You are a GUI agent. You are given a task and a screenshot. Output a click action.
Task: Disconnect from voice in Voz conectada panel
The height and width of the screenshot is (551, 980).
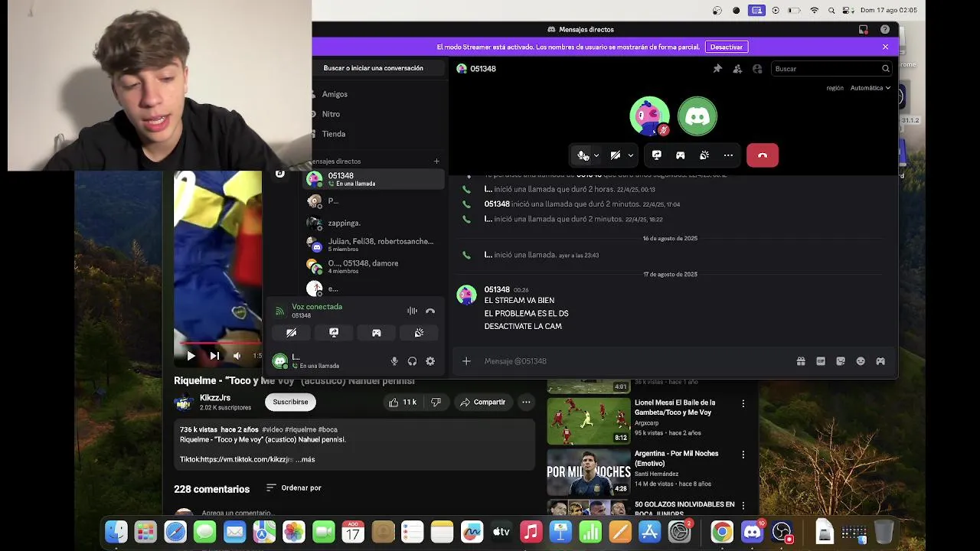click(430, 311)
